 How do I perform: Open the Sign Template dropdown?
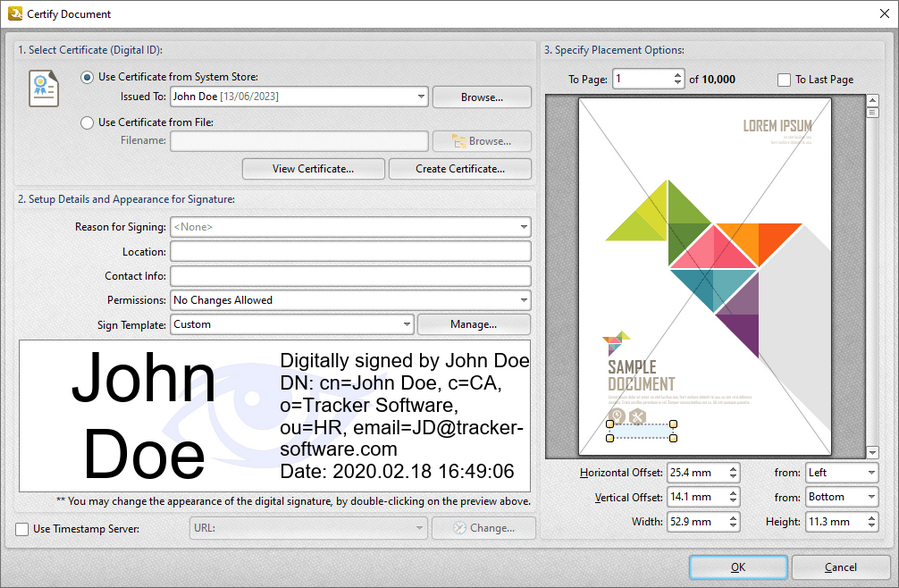click(406, 324)
